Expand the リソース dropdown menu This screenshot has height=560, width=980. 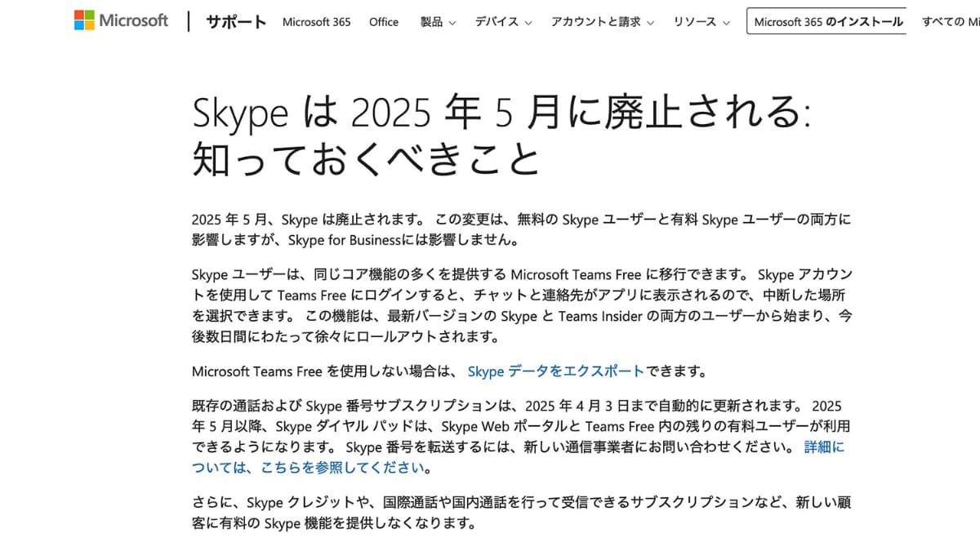click(695, 23)
